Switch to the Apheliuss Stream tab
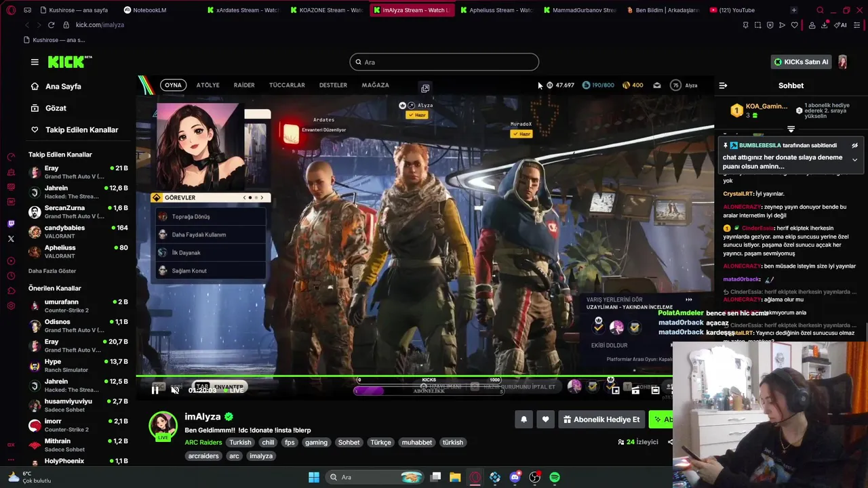Image resolution: width=868 pixels, height=488 pixels. 495,10
